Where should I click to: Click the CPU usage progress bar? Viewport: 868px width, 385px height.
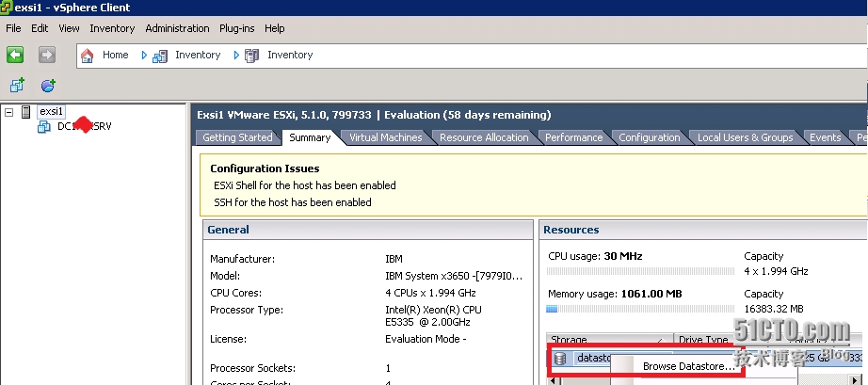pyautogui.click(x=640, y=271)
